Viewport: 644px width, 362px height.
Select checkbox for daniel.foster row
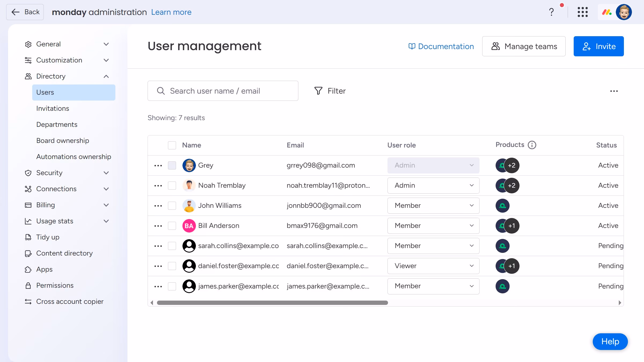[x=172, y=266]
